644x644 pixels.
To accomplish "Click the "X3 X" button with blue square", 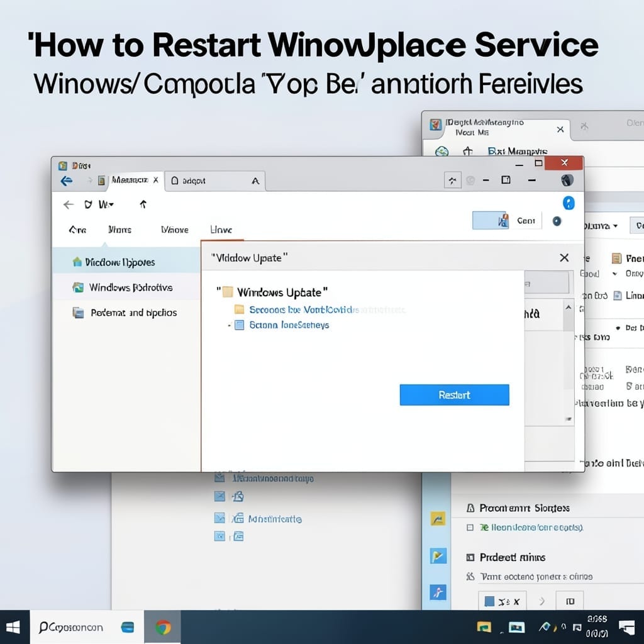I will (x=502, y=601).
